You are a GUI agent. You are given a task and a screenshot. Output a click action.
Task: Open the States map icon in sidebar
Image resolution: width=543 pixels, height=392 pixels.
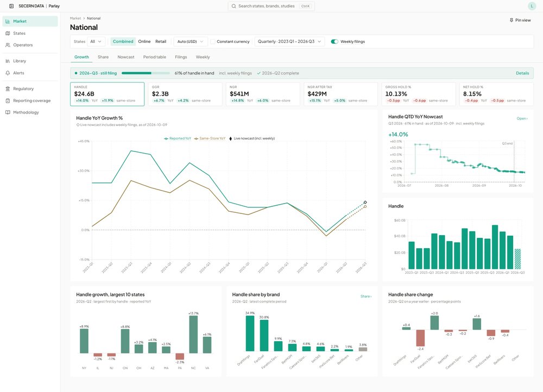(x=8, y=33)
